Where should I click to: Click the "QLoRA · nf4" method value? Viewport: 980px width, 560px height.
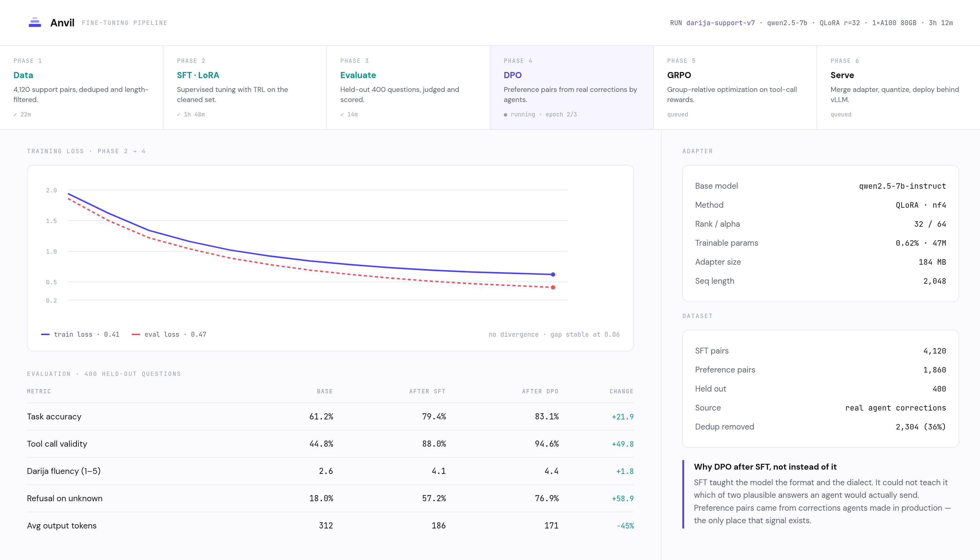(x=921, y=205)
